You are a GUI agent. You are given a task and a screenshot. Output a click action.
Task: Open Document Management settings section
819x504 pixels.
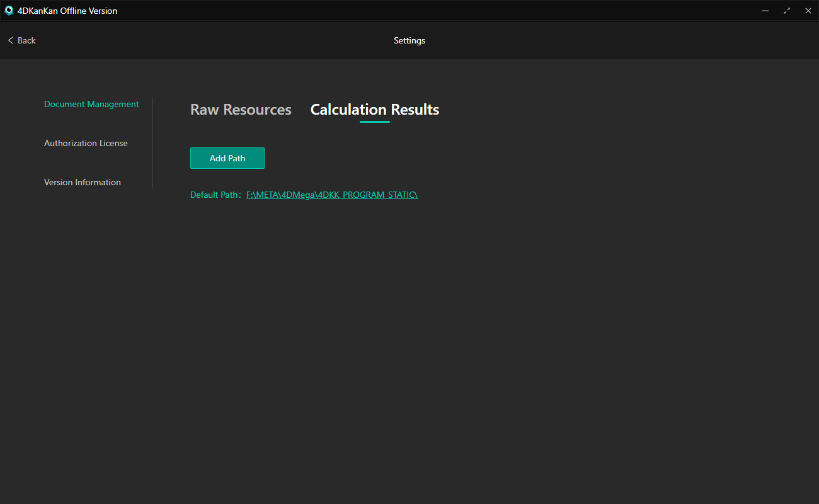tap(91, 104)
